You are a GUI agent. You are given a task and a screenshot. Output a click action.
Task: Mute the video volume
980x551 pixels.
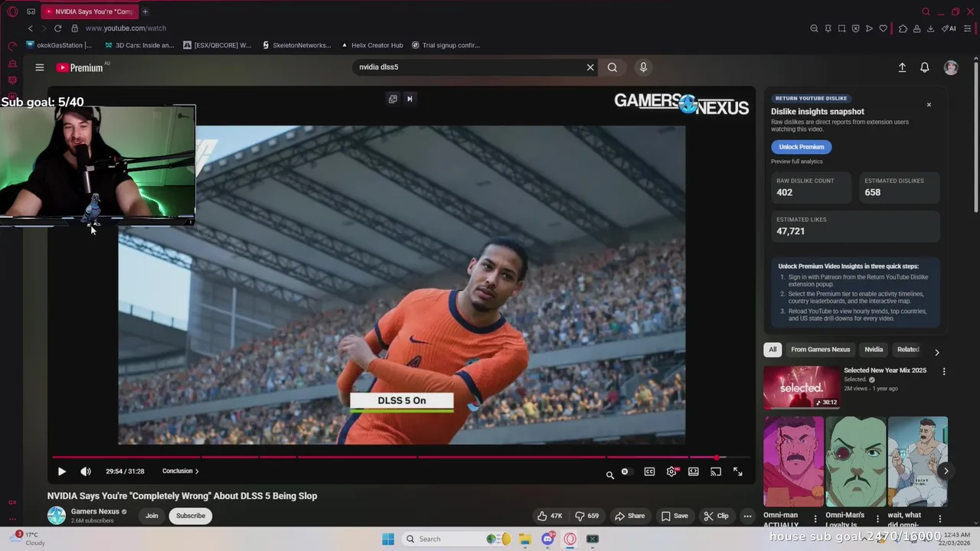[x=86, y=471]
